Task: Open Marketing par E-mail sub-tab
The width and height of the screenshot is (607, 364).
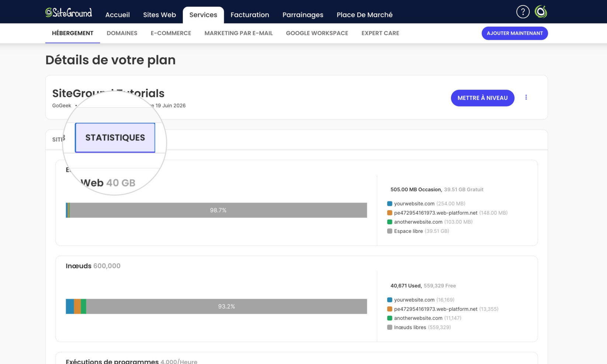Action: (239, 33)
